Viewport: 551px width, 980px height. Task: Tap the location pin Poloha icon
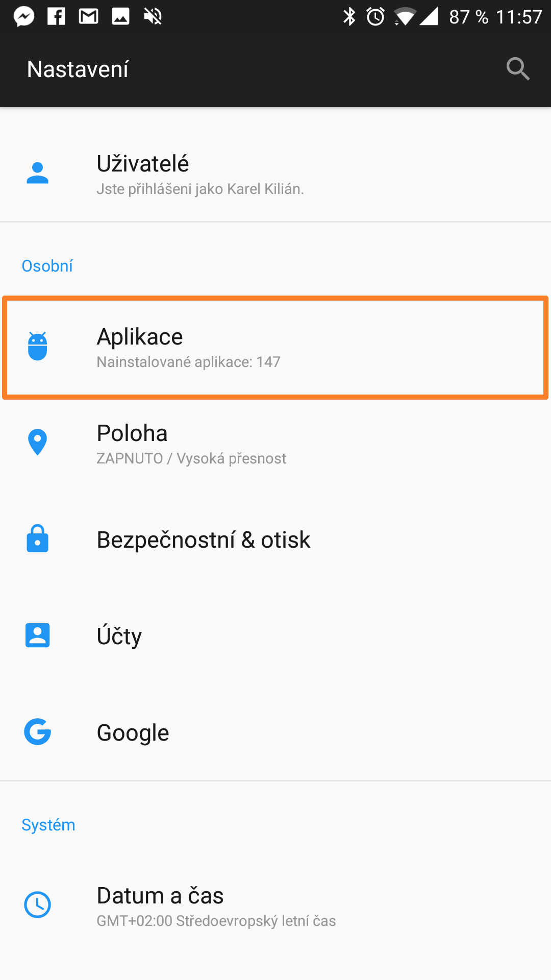click(x=37, y=442)
